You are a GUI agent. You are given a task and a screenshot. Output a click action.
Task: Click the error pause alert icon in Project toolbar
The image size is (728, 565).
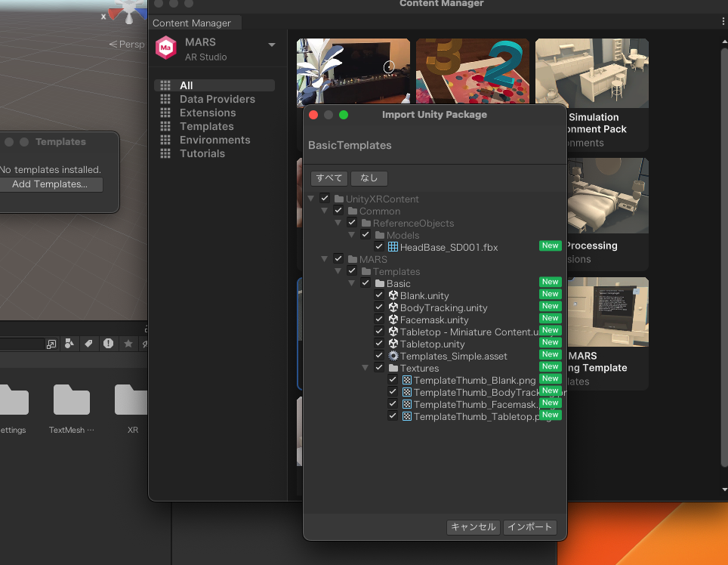point(108,343)
